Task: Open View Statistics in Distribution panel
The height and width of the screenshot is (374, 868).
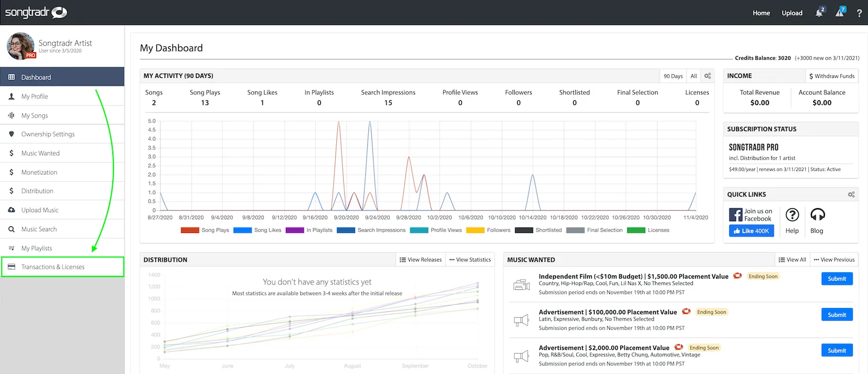Action: (x=470, y=260)
